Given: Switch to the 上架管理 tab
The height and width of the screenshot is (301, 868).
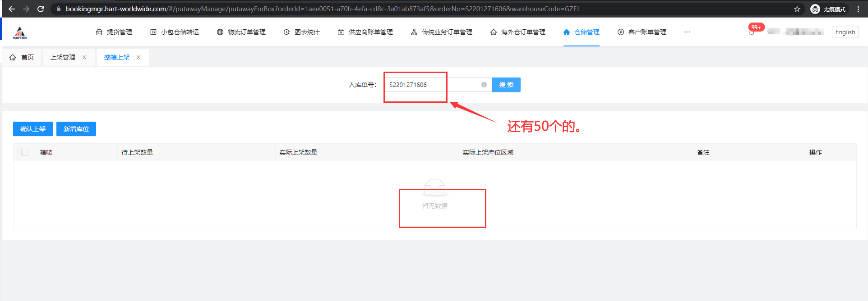Looking at the screenshot, I should [x=63, y=57].
